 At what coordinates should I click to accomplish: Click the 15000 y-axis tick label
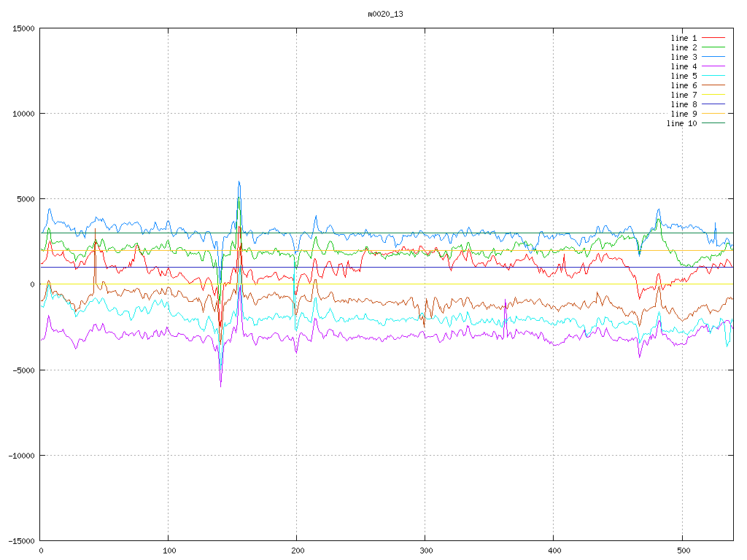22,28
